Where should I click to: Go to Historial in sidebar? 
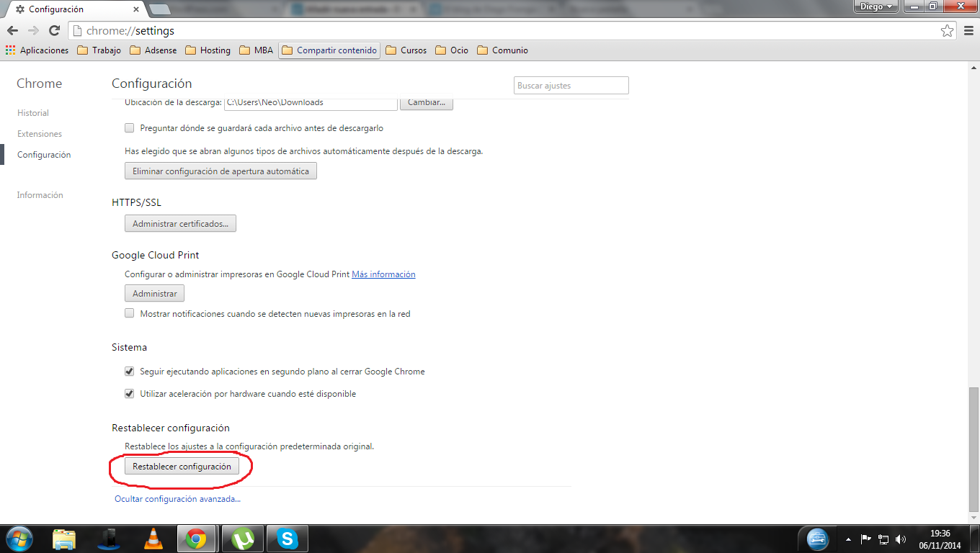(33, 113)
